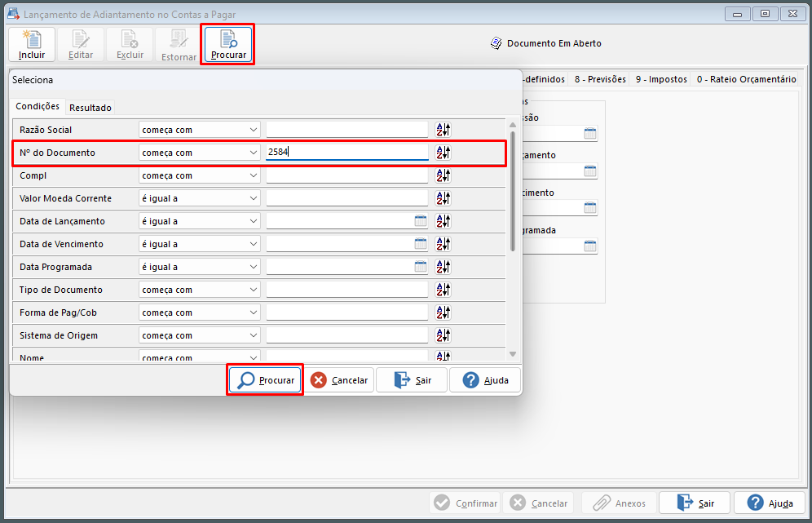This screenshot has width=812, height=523.
Task: Toggle sort order for Data Programada
Action: tap(444, 267)
